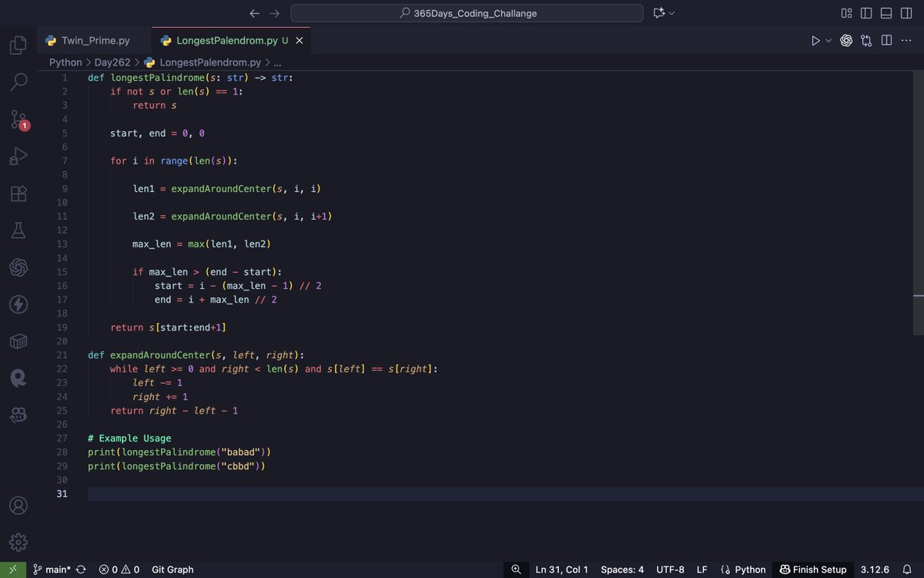Toggle the secondary side bar visibility
Viewport: 924px width, 578px height.
(906, 13)
